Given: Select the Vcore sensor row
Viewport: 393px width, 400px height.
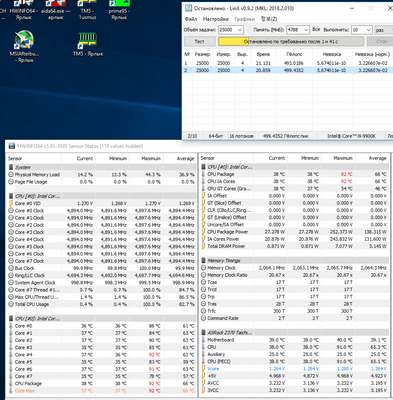Looking at the screenshot, I should coord(294,369).
